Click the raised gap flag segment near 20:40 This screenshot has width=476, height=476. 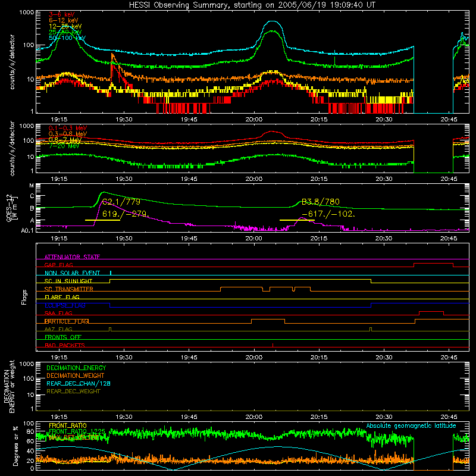tap(434, 264)
